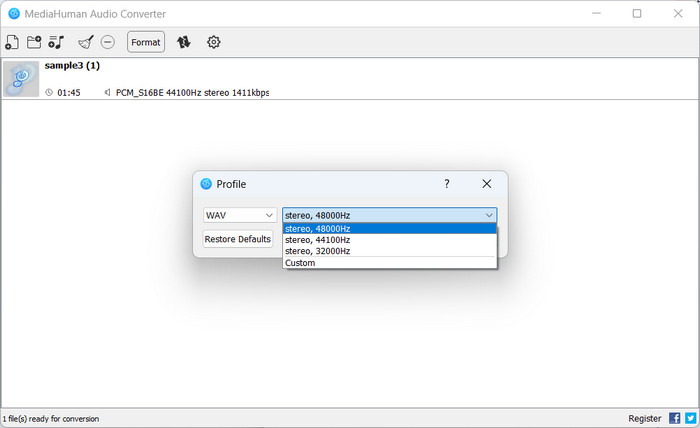
Task: Select the sample3 (1) album art thumbnail
Action: point(21,79)
